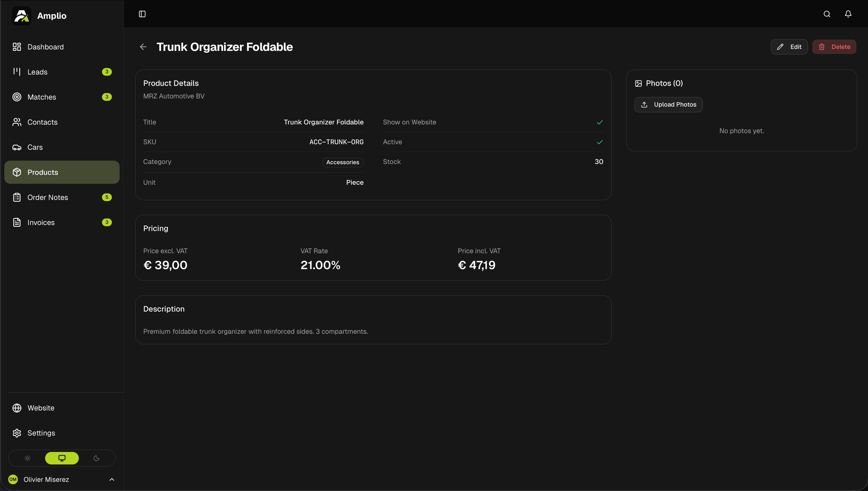Screen dimensions: 868x491
Task: Open the Website link in sidebar
Action: pos(41,408)
